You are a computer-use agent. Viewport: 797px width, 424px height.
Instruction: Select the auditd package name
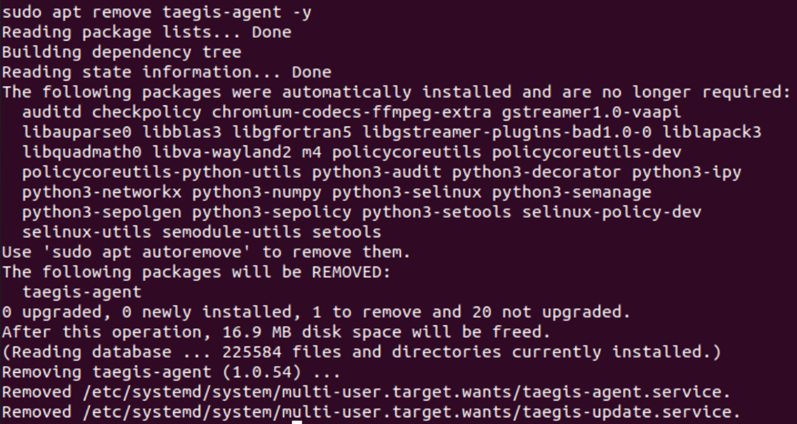(51, 113)
